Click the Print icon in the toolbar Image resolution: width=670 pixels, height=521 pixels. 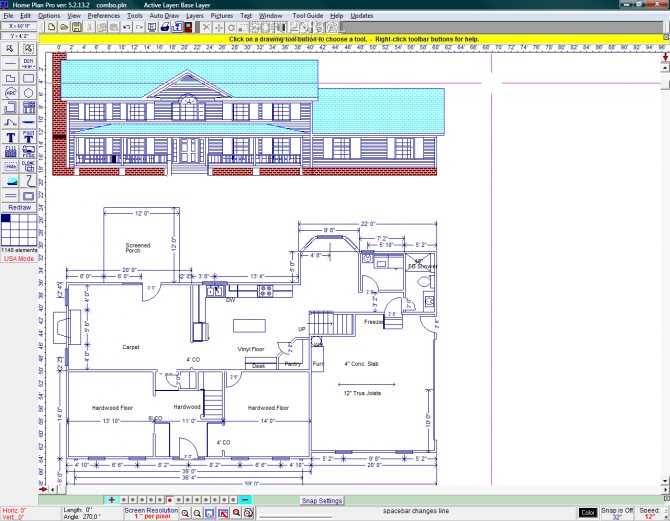coord(165,27)
